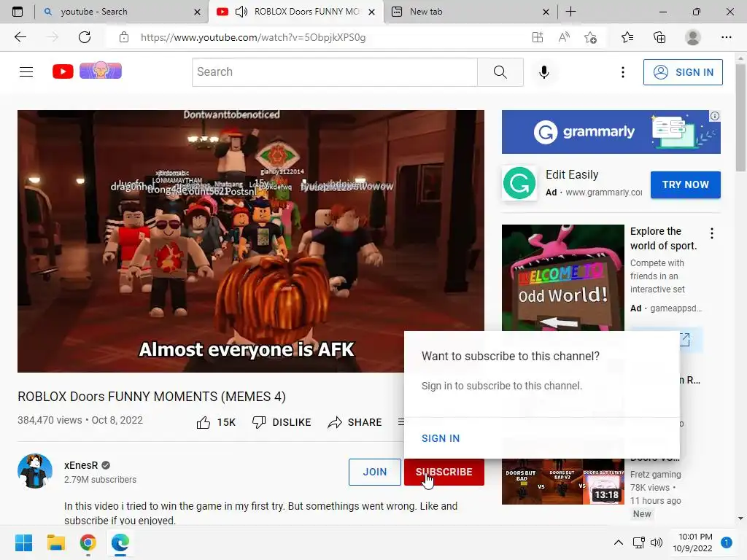
Task: Reload the current YouTube page
Action: [85, 37]
